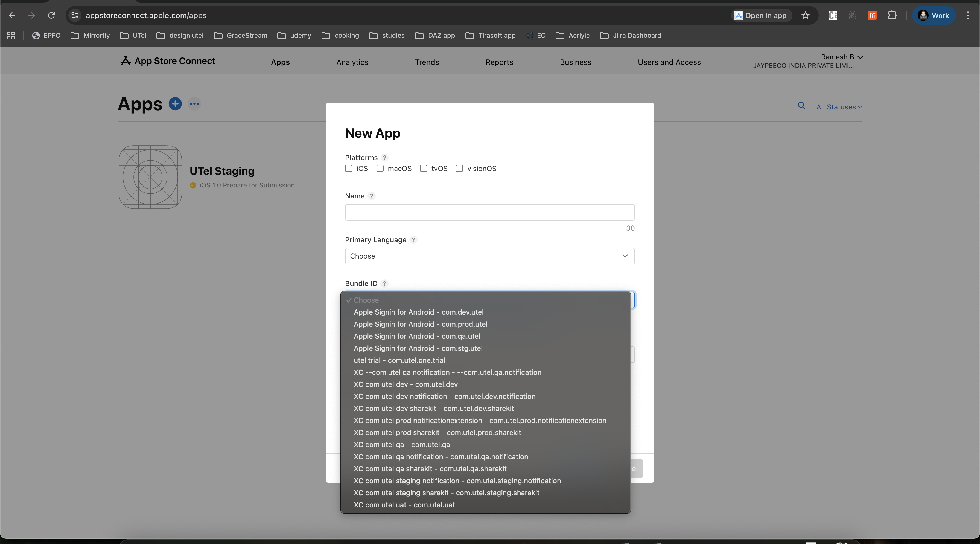The width and height of the screenshot is (980, 544).
Task: Open the browser extensions puzzle icon
Action: [x=892, y=16]
